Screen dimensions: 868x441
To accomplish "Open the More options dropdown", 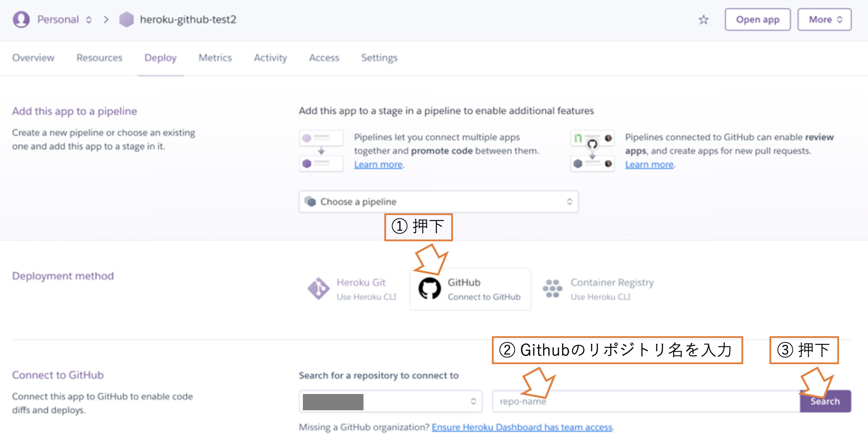I will [x=824, y=19].
